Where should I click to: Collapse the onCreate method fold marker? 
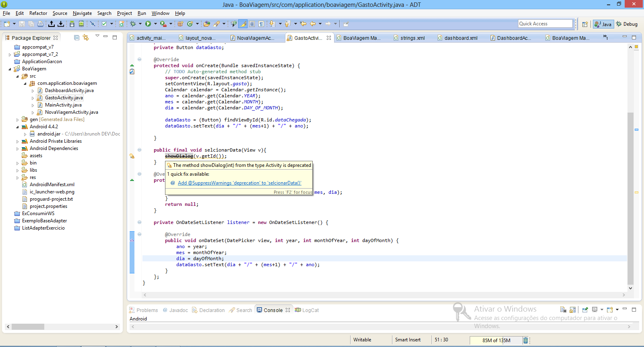[x=139, y=60]
